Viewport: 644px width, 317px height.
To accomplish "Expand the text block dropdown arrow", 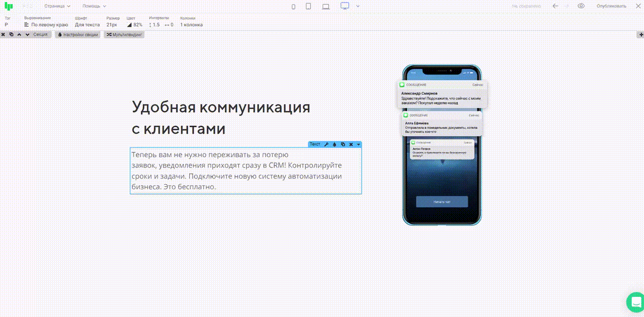I will (x=358, y=144).
